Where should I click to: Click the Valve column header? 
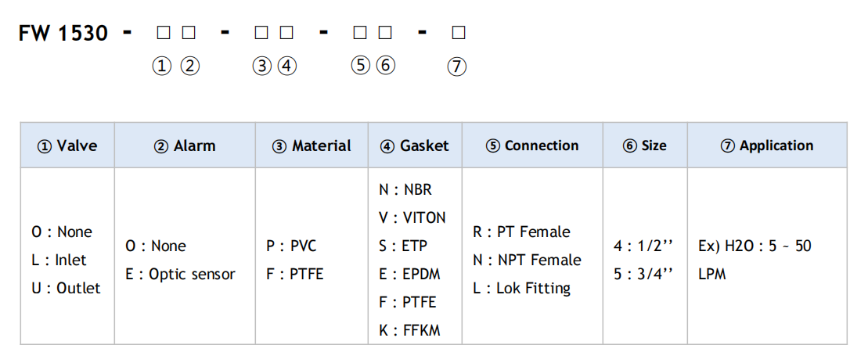tap(67, 146)
